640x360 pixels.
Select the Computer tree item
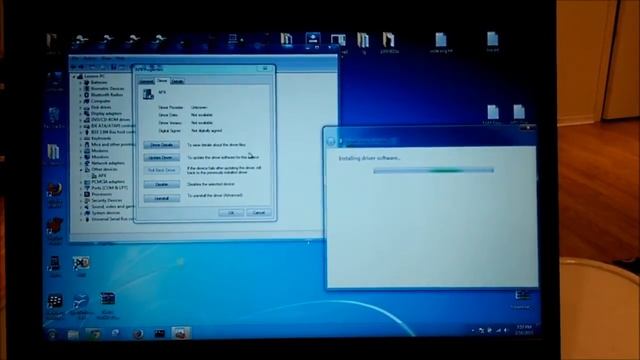(100, 101)
